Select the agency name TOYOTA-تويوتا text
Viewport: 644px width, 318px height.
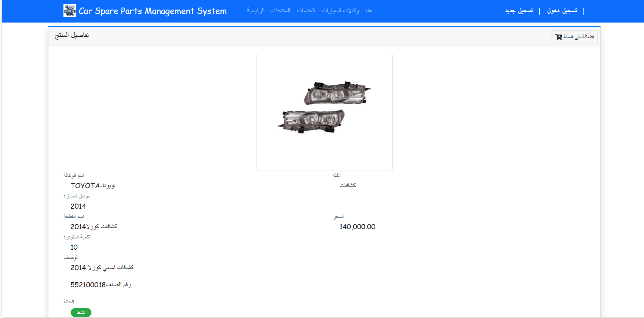[x=93, y=186]
